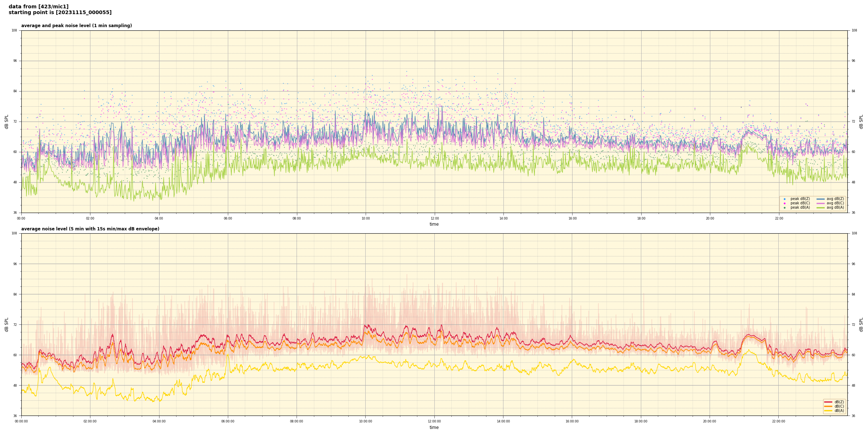Viewport: 868px width, 434px height.
Task: Click the peak dB(C) magenta legend dot
Action: pyautogui.click(x=784, y=203)
